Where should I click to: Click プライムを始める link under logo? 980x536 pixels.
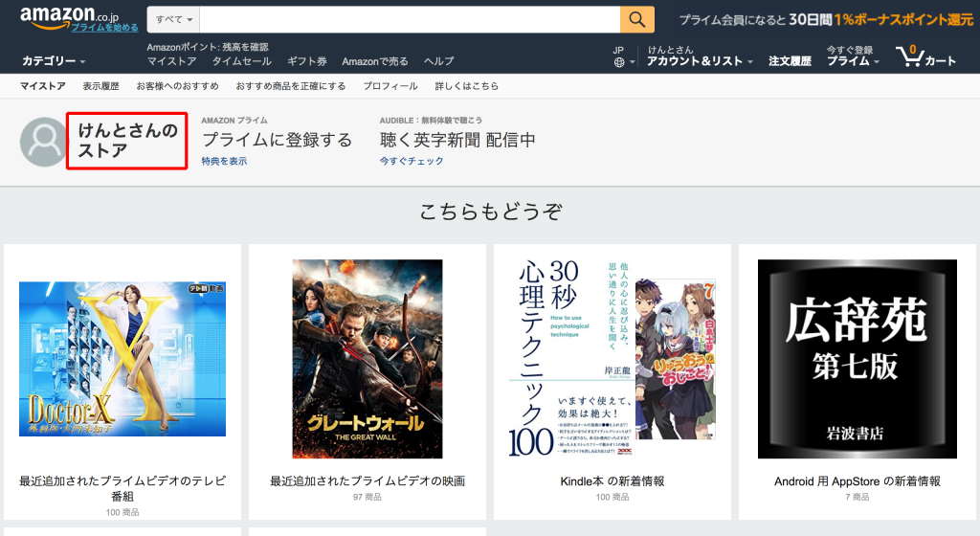click(x=104, y=28)
